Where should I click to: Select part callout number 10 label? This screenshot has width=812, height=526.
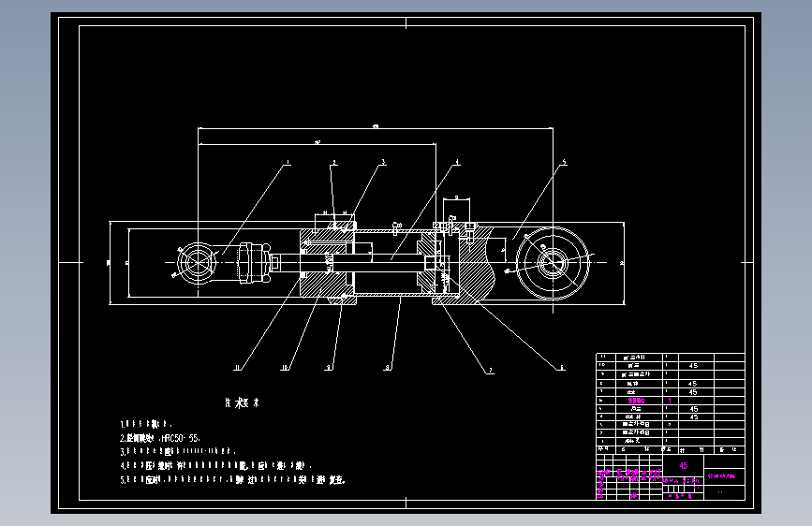point(285,368)
